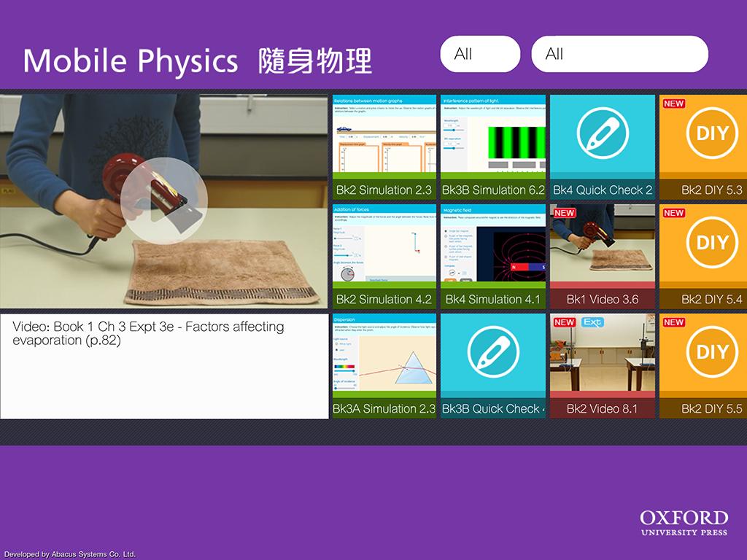
Task: Click the Bk2 Simulation 4.2 label
Action: (384, 300)
